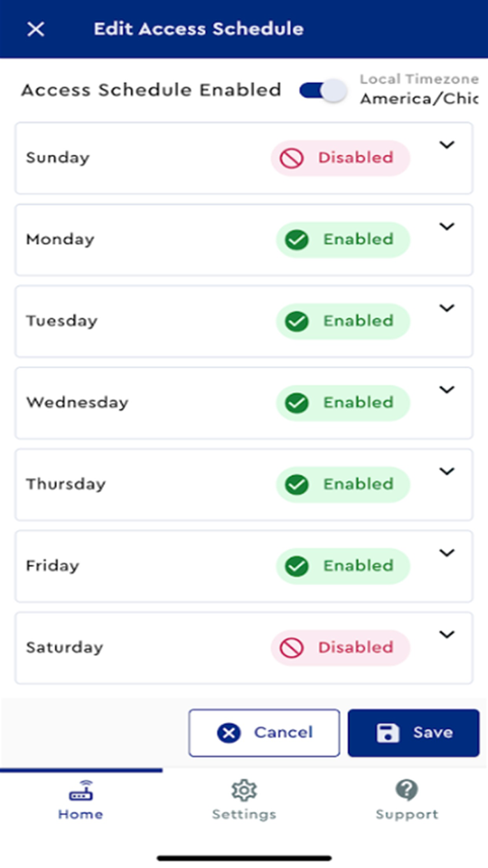
Task: Tap the router icon in Home tab
Action: [80, 791]
